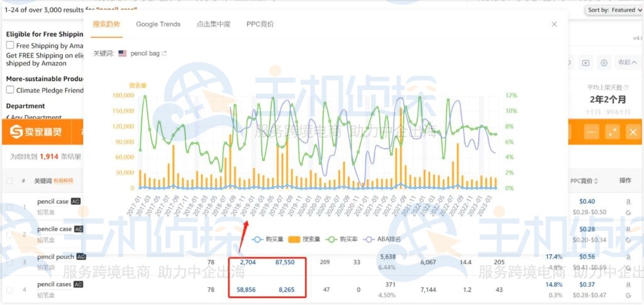
Task: Click the 8,265 value for pencil cases
Action: click(287, 290)
